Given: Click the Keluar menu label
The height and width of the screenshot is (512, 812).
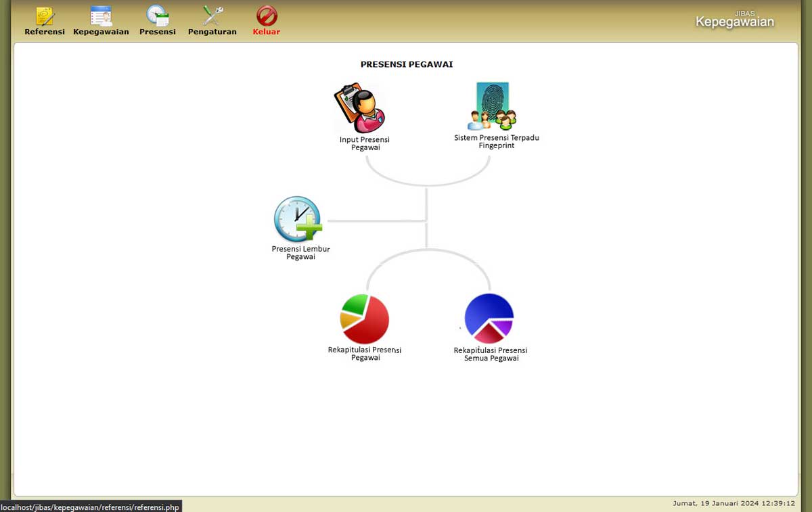Looking at the screenshot, I should pyautogui.click(x=267, y=32).
